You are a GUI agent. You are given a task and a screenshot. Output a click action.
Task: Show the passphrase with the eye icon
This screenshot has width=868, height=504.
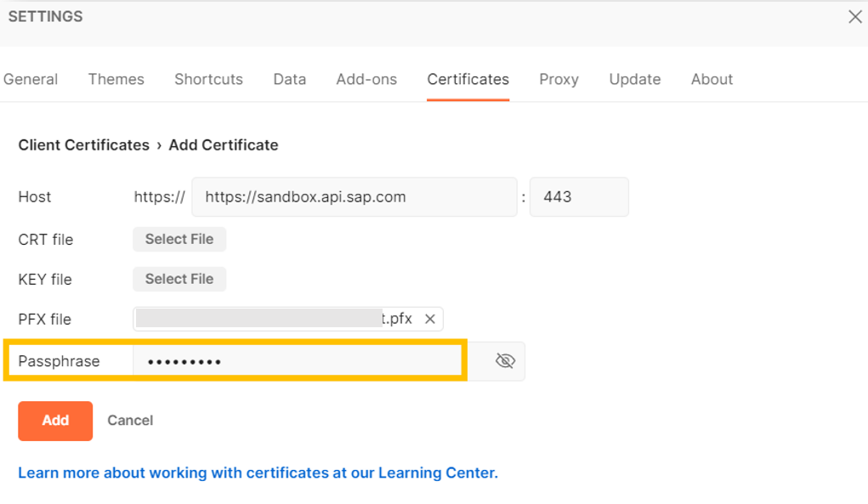pyautogui.click(x=505, y=360)
